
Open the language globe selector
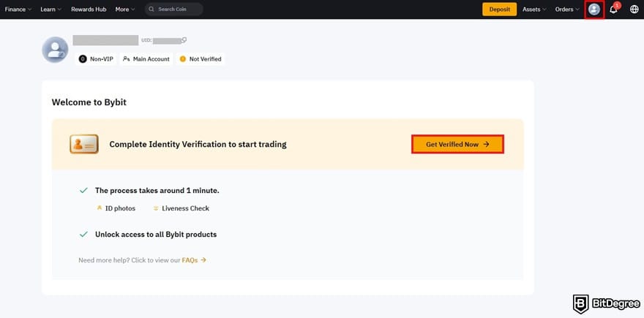click(634, 10)
